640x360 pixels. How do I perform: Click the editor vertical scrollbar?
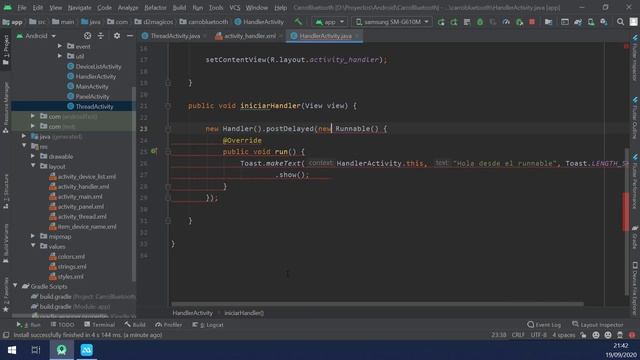(627, 222)
